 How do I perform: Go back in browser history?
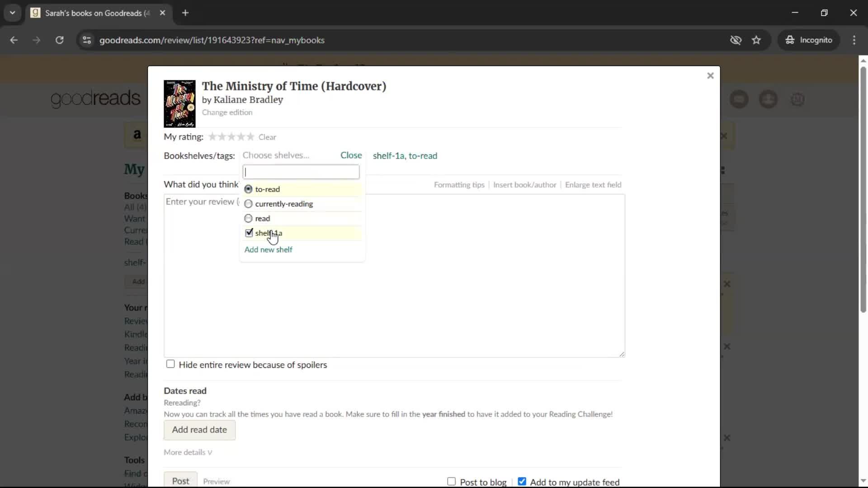14,40
